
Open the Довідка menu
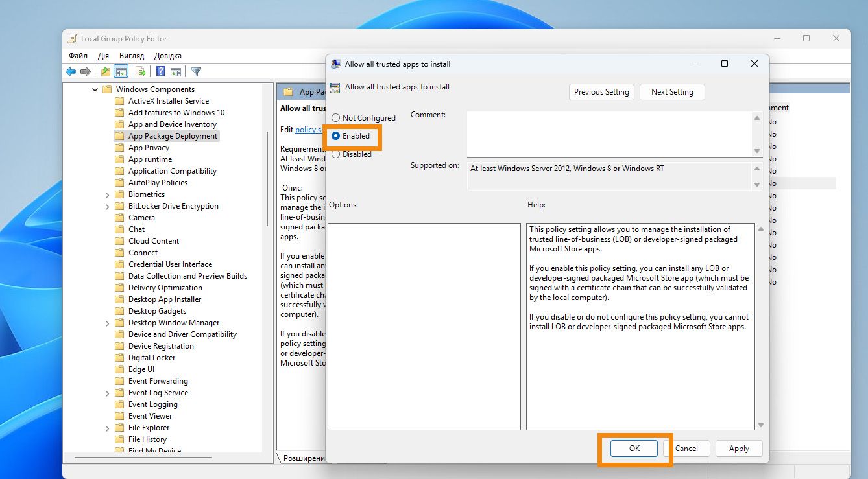pos(168,56)
